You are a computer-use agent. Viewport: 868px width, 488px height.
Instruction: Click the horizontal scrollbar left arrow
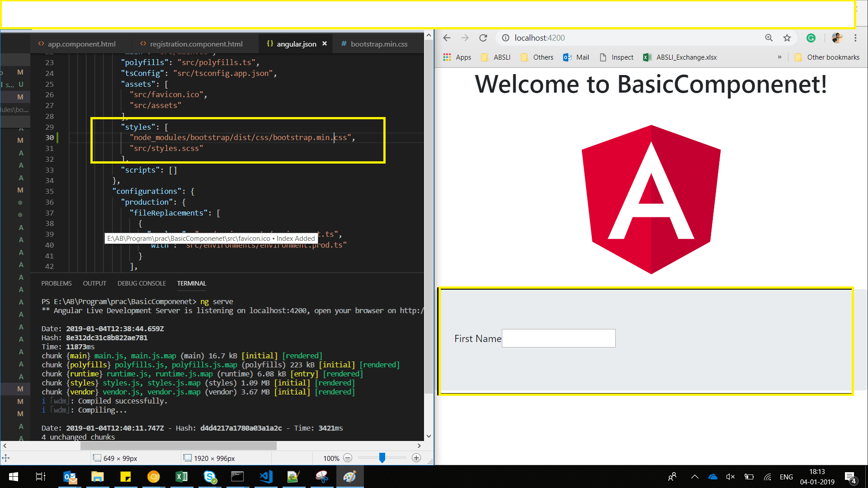5,446
